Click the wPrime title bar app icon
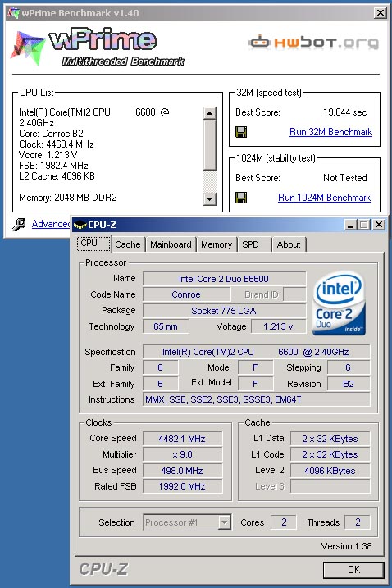The height and width of the screenshot is (588, 392). [x=13, y=13]
